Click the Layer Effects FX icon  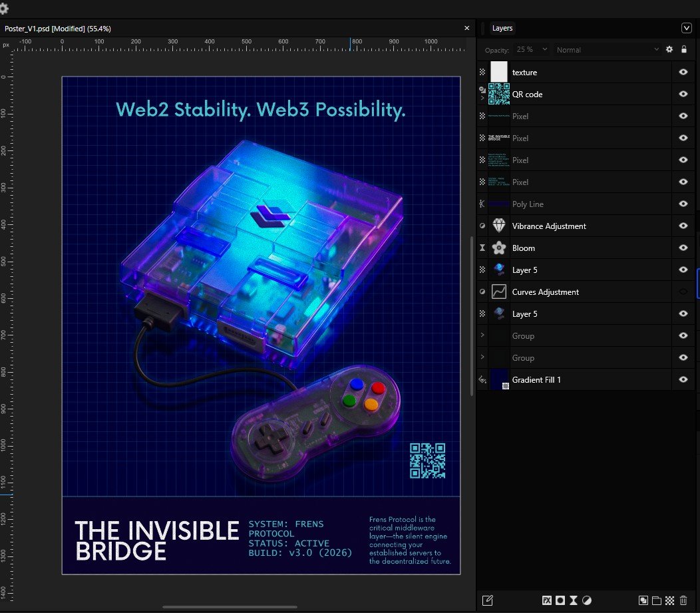tap(546, 600)
